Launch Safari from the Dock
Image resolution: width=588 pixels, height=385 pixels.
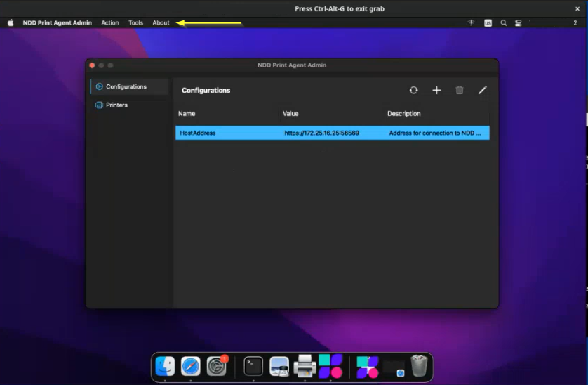[x=190, y=366]
